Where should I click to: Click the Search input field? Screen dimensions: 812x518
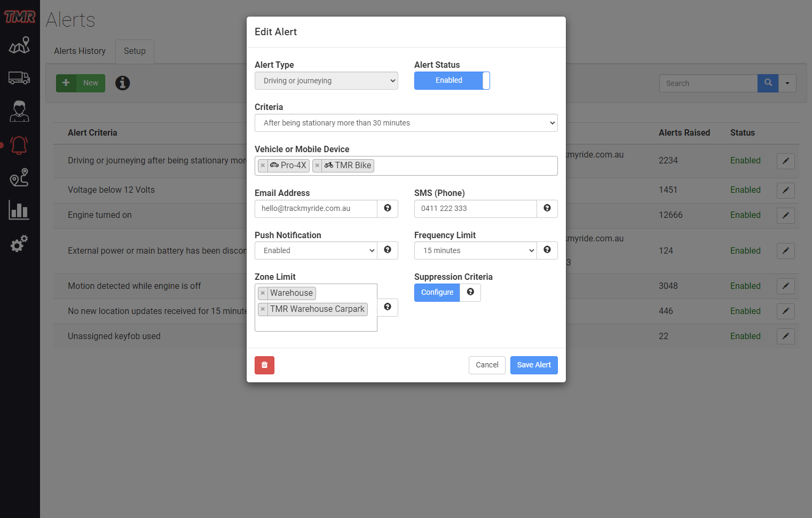click(708, 83)
